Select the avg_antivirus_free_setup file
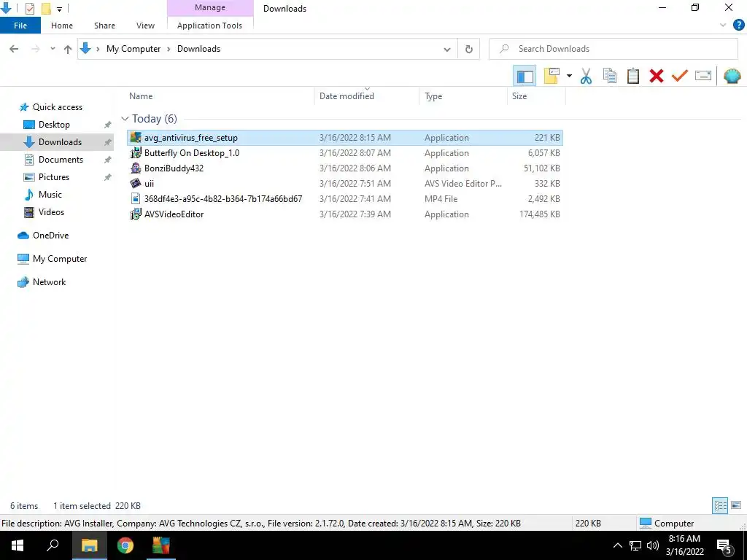Screen dimensions: 747x560 tap(345, 138)
